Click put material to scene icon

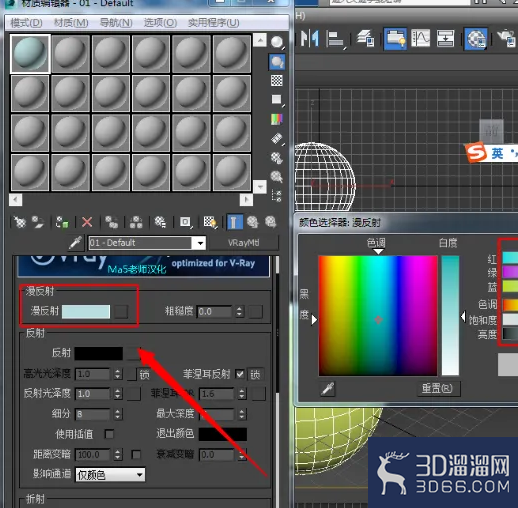38,222
